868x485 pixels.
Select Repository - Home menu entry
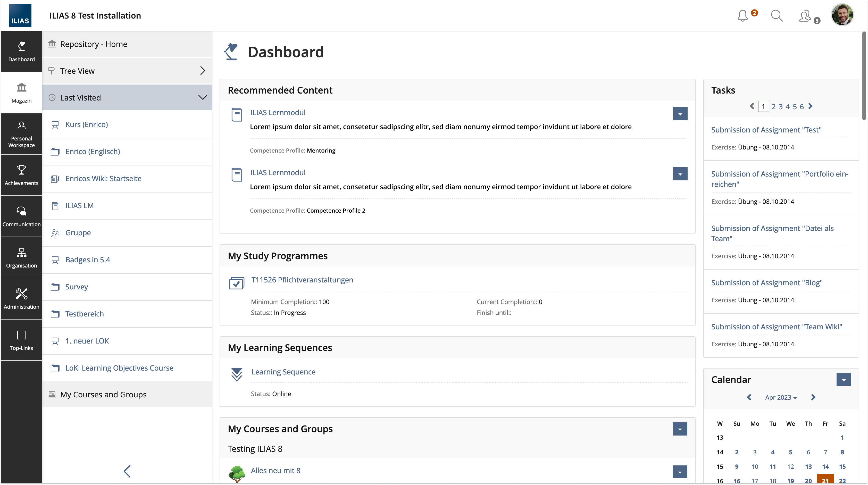pos(93,44)
